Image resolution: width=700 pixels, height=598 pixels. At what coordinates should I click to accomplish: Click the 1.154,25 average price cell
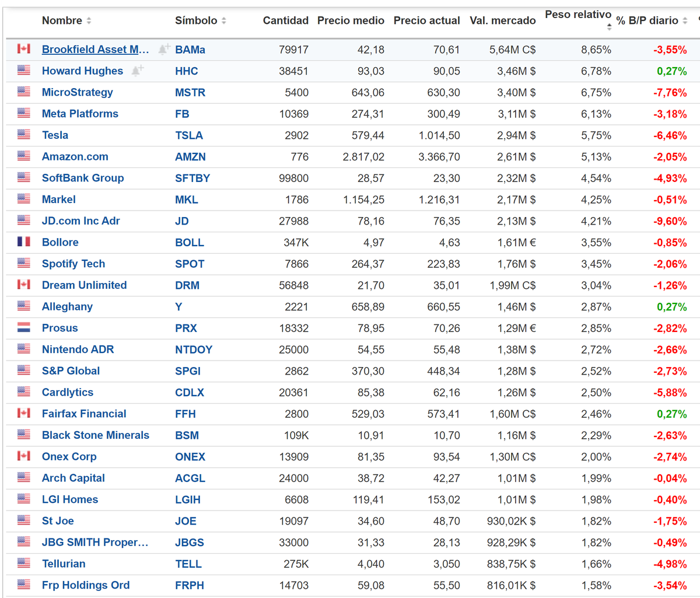[x=363, y=200]
